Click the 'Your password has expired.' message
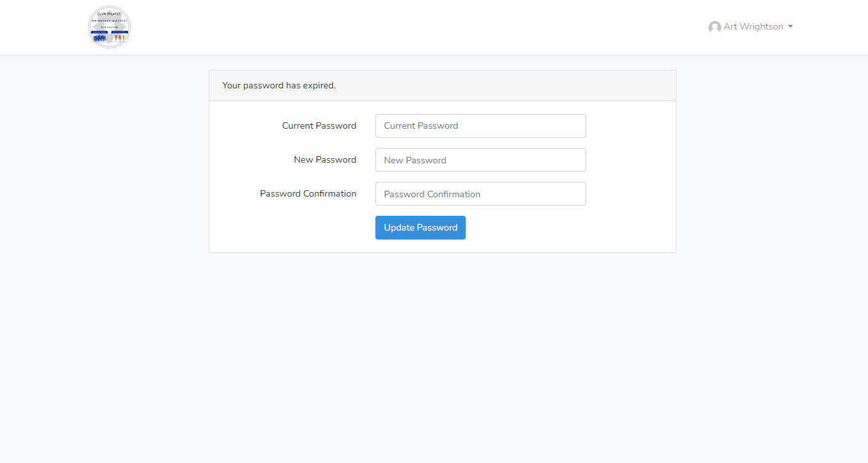 [279, 85]
